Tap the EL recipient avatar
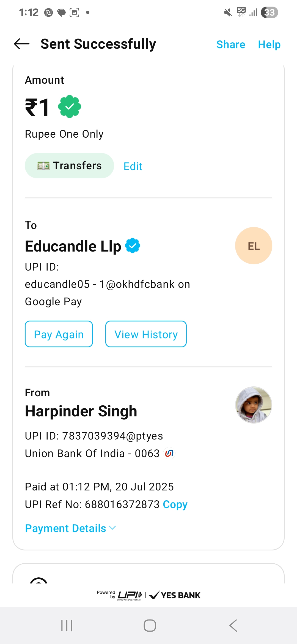 [254, 246]
